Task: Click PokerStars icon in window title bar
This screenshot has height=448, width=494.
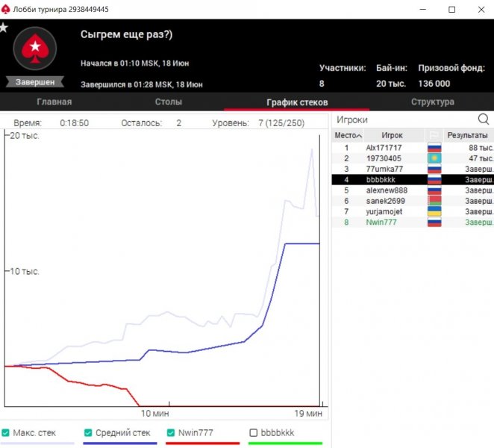Action: [7, 9]
